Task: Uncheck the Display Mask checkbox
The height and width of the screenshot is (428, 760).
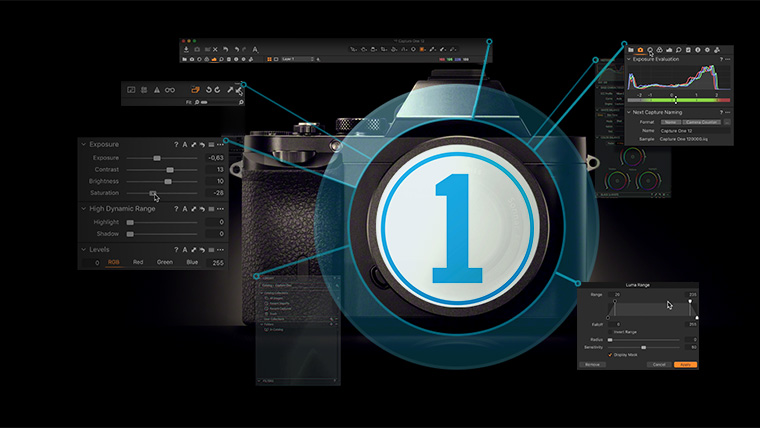Action: pyautogui.click(x=610, y=355)
